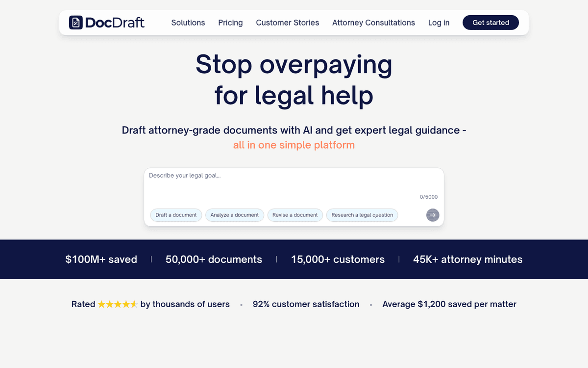Click the all in one simple platform text
Screen dimensions: 588x368
294,145
